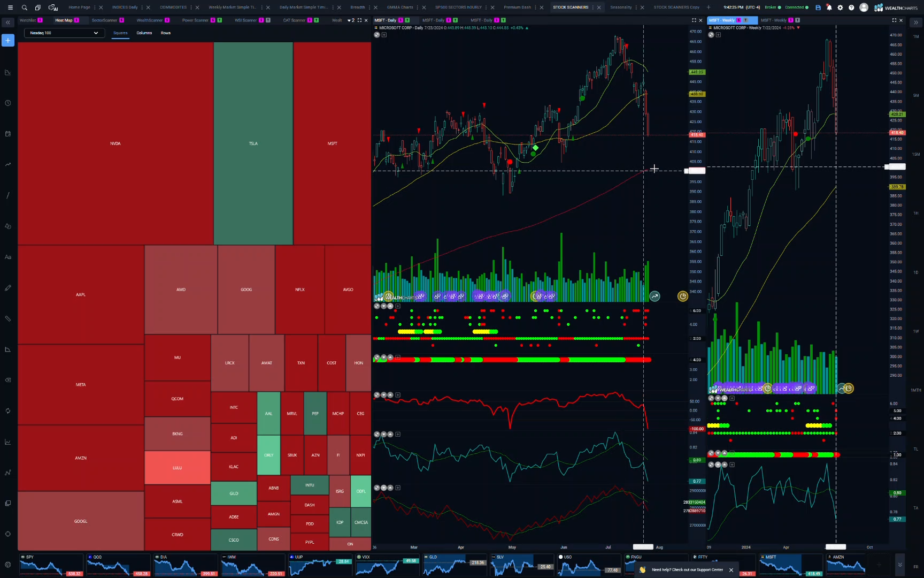
Task: Expand right panel with double chevron
Action: tap(915, 22)
